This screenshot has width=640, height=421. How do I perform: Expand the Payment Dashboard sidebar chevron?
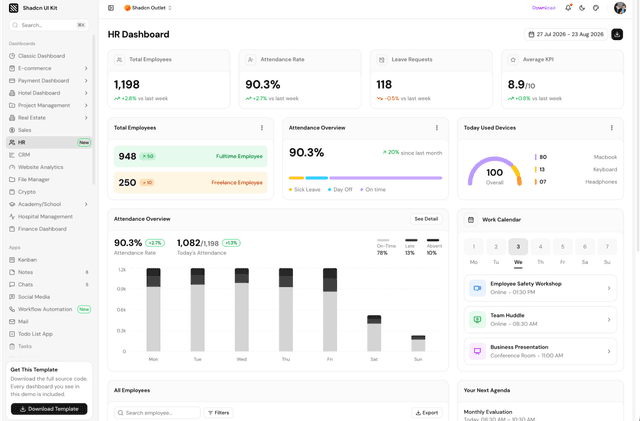(86, 81)
